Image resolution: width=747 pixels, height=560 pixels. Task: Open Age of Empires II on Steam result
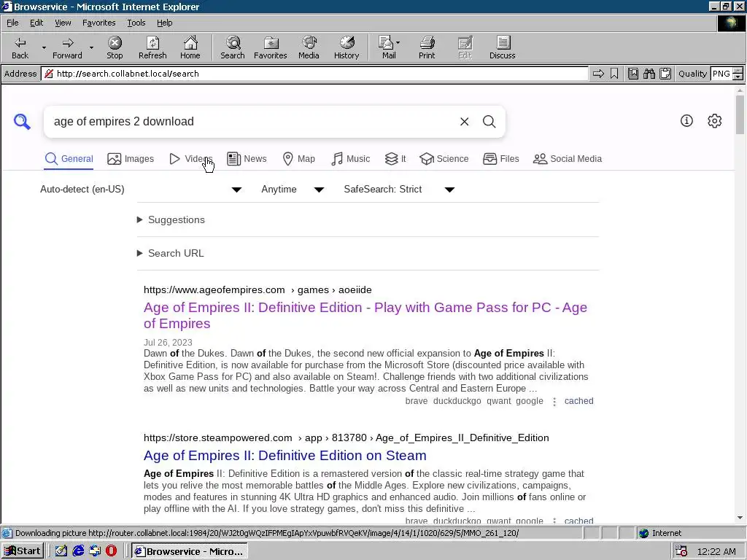pyautogui.click(x=285, y=456)
